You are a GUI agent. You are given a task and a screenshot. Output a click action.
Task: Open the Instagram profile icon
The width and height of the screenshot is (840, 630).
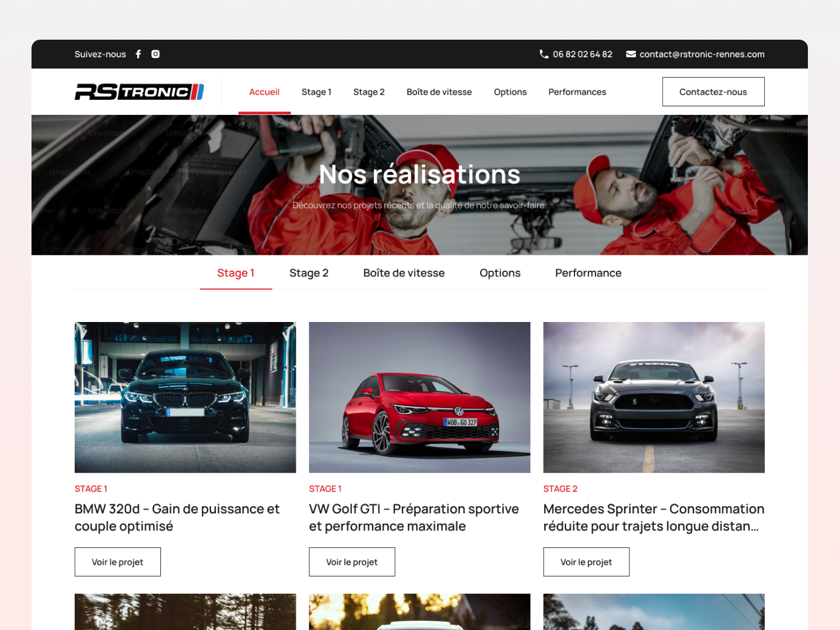tap(156, 54)
